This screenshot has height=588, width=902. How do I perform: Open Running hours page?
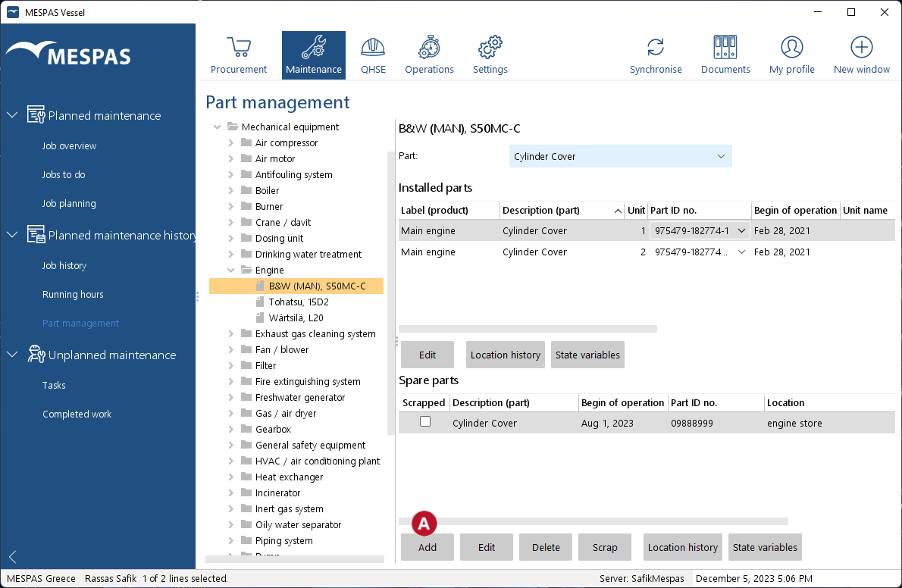click(73, 294)
